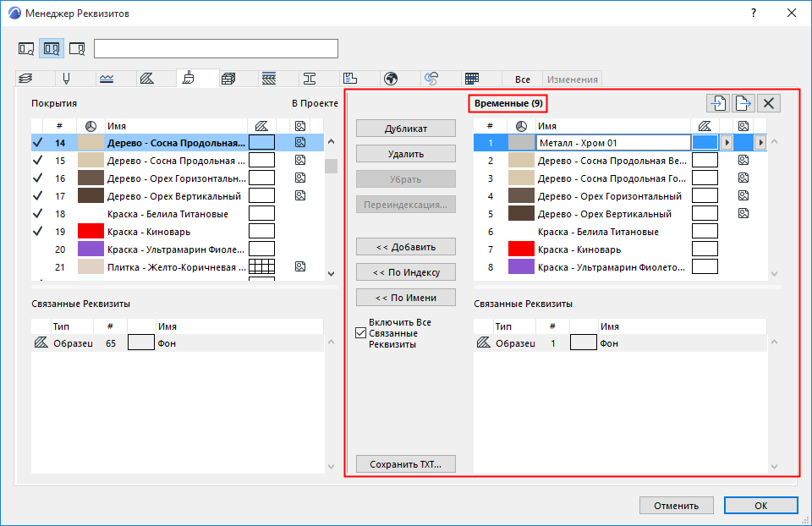Open the MEP Systems tab
This screenshot has width=812, height=526.
[x=431, y=79]
